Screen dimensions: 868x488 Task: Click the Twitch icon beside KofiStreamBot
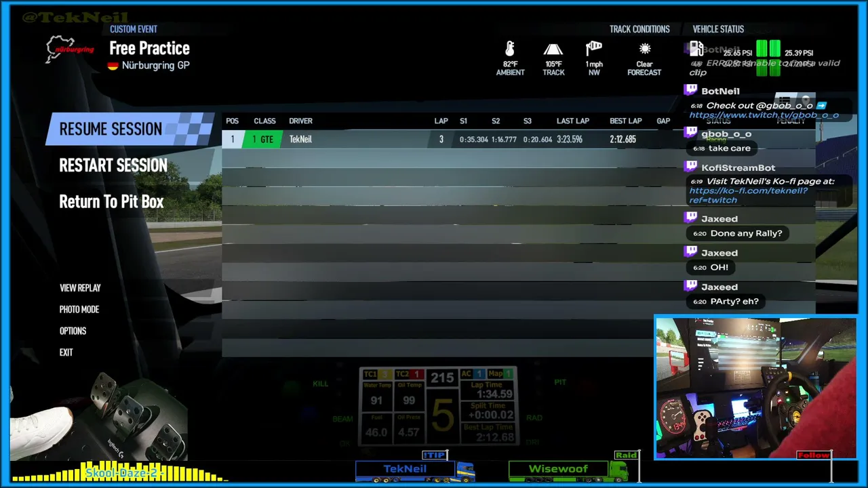[x=690, y=167]
